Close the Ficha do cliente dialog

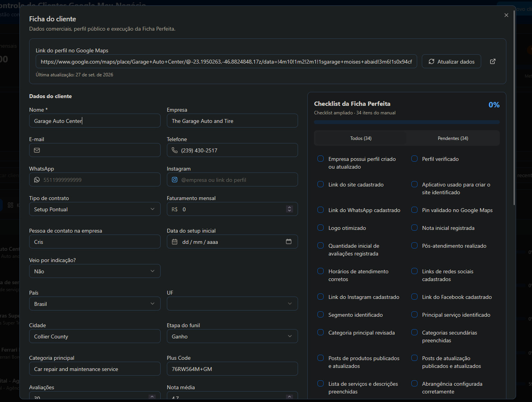pos(506,15)
